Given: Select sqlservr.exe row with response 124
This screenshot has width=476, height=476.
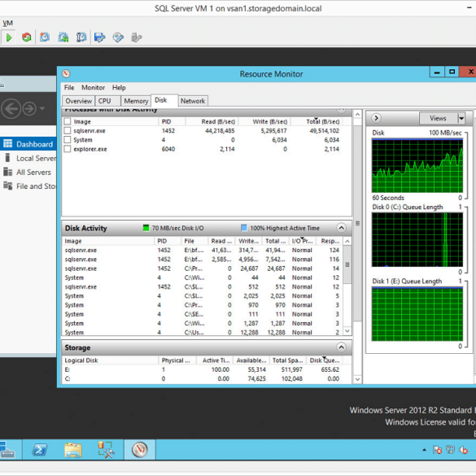Looking at the screenshot, I should point(203,250).
